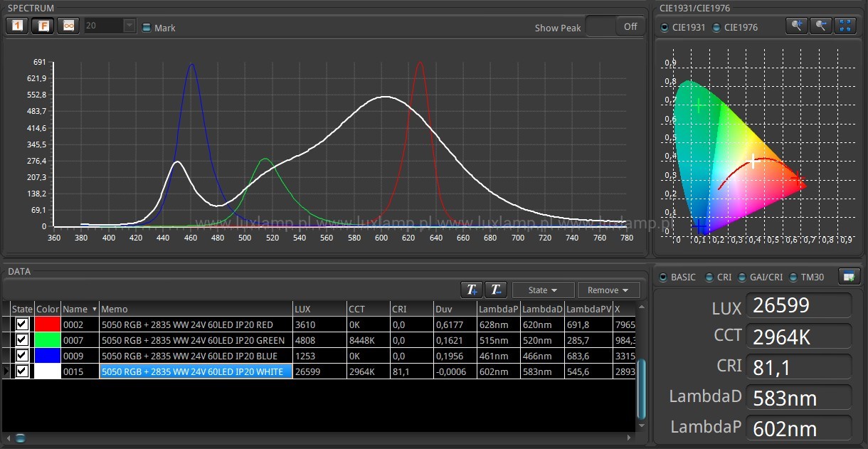Click the single measurement '1' icon
Image resolution: width=868 pixels, height=449 pixels.
tap(17, 26)
